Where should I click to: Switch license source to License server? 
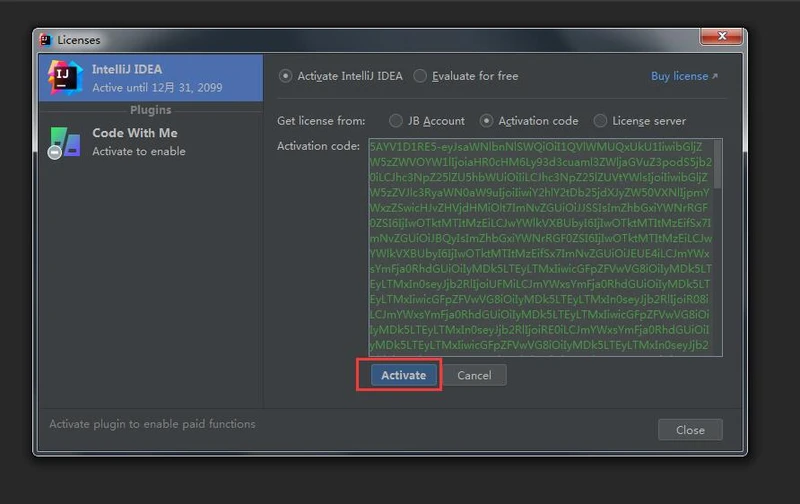600,121
